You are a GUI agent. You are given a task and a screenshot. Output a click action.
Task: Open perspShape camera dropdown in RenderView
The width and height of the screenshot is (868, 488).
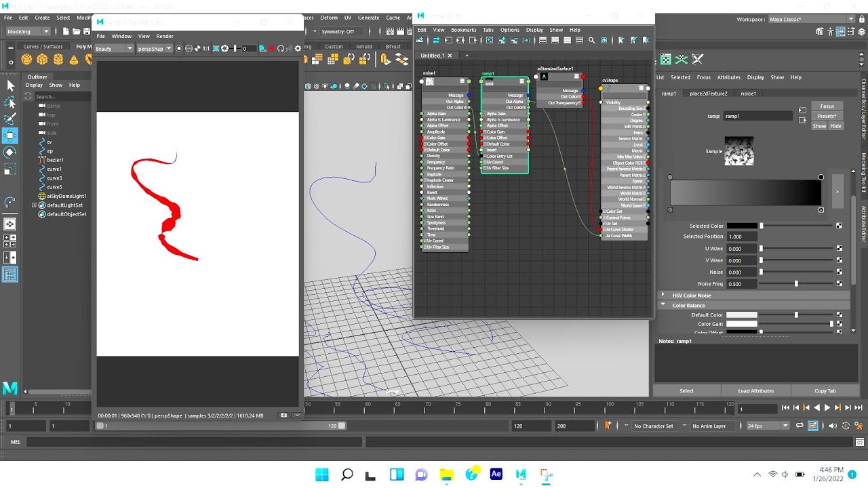(155, 48)
